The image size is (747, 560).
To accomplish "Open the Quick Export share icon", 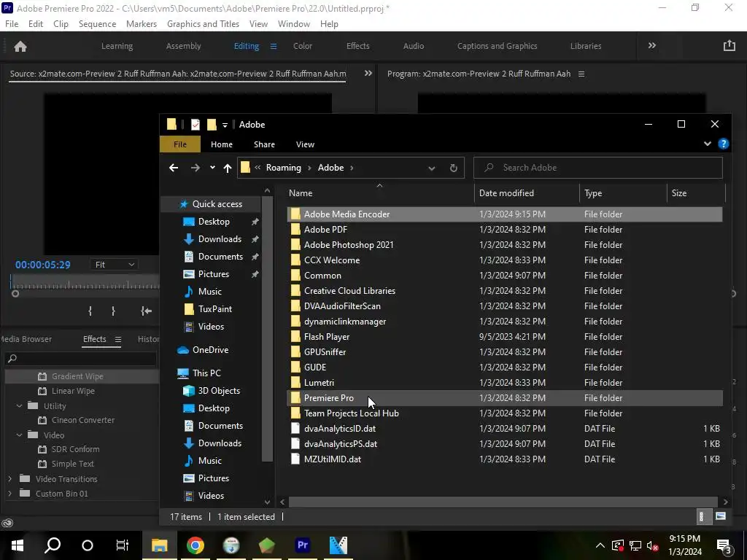I will coord(729,46).
